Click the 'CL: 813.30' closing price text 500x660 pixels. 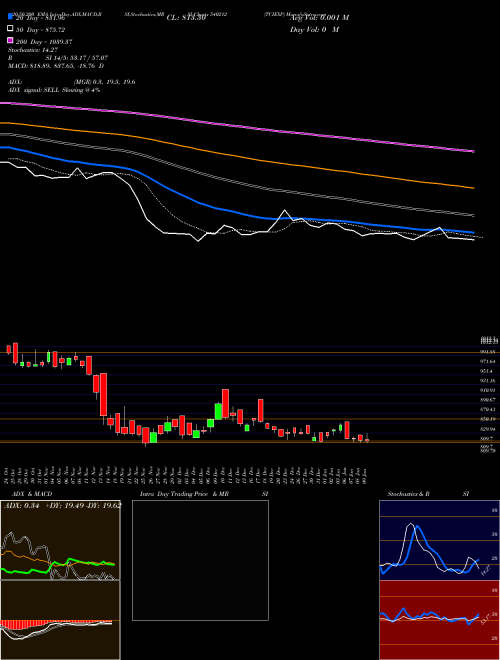[186, 18]
